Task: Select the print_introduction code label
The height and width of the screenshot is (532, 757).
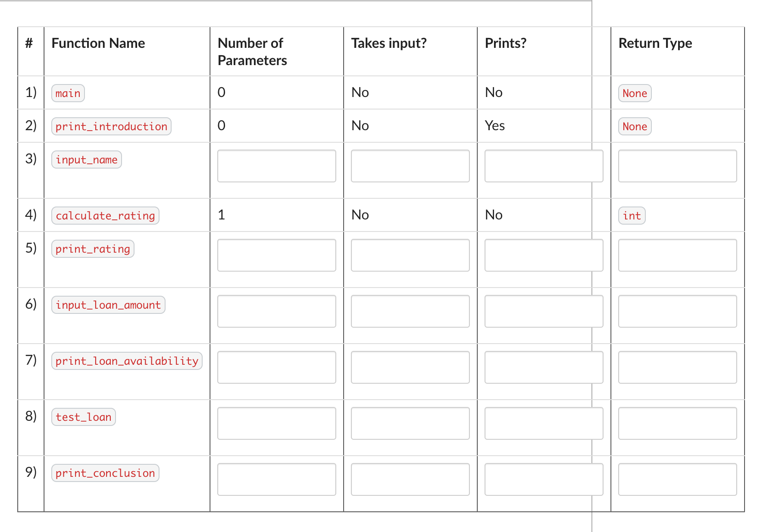Action: click(x=111, y=126)
